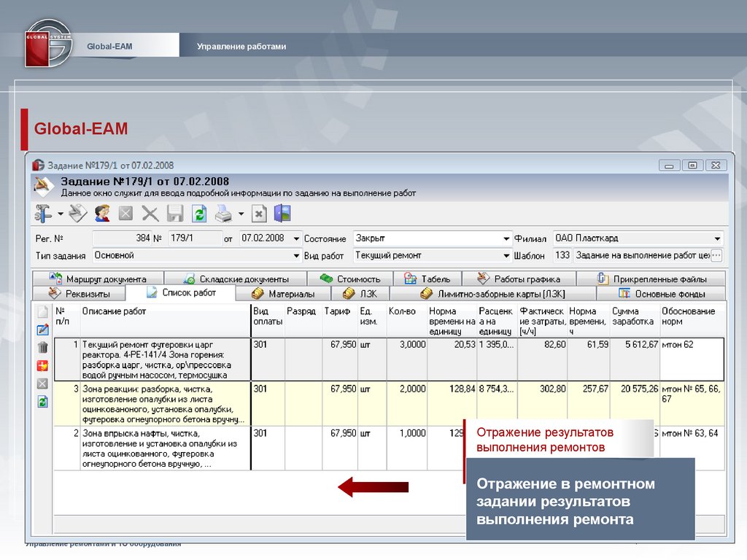Open the Табель tab
The width and height of the screenshot is (747, 560).
(x=433, y=279)
